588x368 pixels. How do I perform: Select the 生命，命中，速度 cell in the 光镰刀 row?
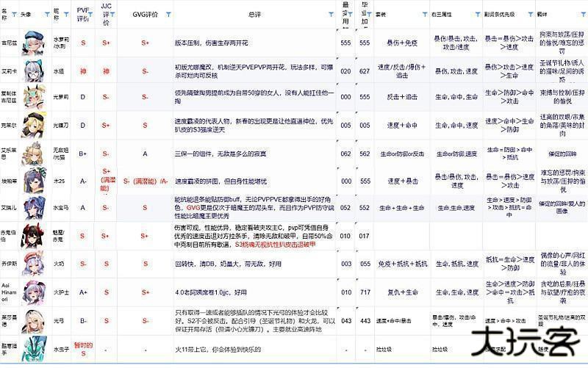pos(456,125)
